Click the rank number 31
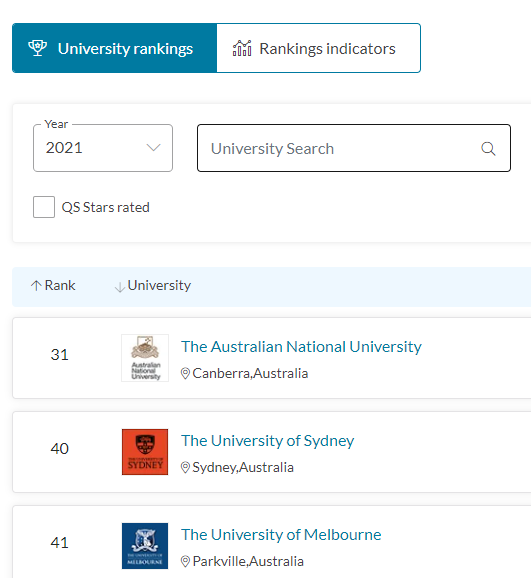Viewport: 531px width, 578px height. [59, 355]
